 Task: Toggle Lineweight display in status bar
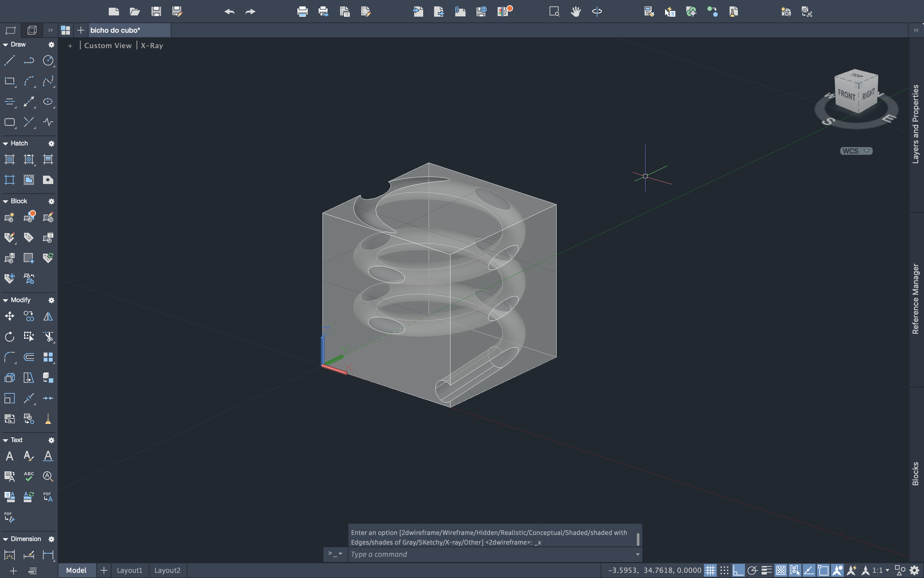tap(766, 570)
